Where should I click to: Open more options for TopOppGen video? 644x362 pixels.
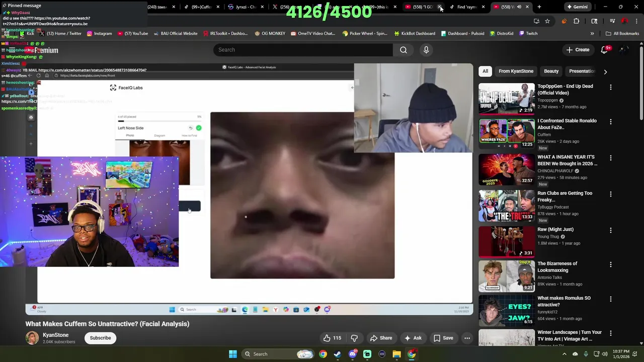tap(611, 87)
